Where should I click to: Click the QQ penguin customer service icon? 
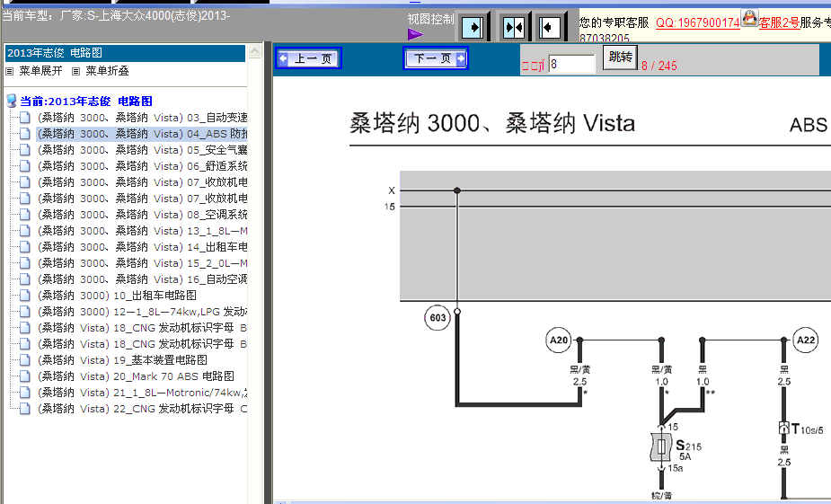point(749,18)
